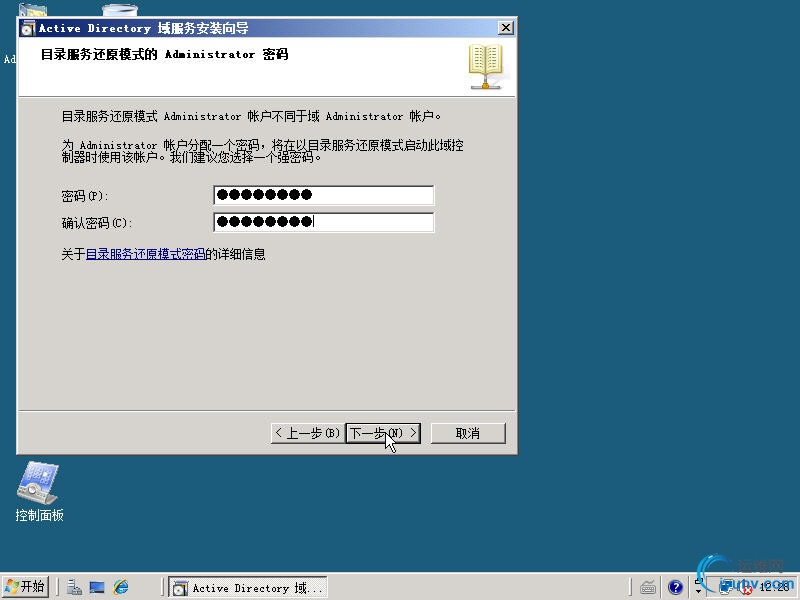Viewport: 800px width, 600px height.
Task: Click the system tray clock
Action: [x=774, y=588]
